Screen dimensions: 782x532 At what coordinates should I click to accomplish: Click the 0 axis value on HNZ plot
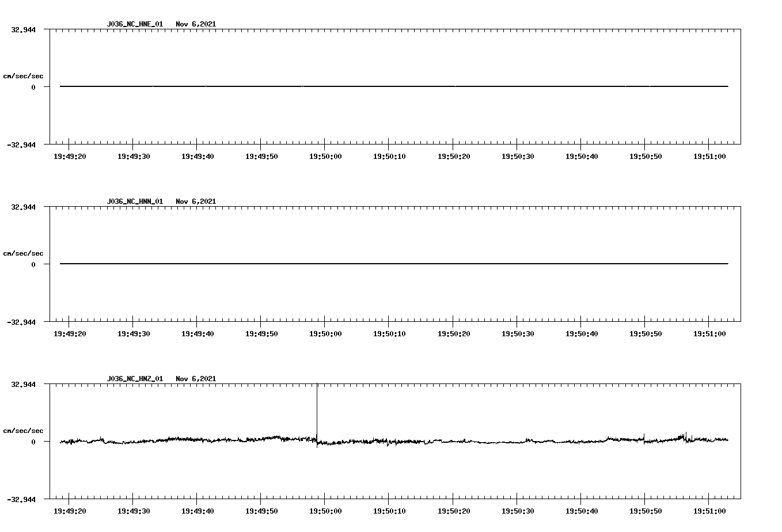click(x=33, y=442)
